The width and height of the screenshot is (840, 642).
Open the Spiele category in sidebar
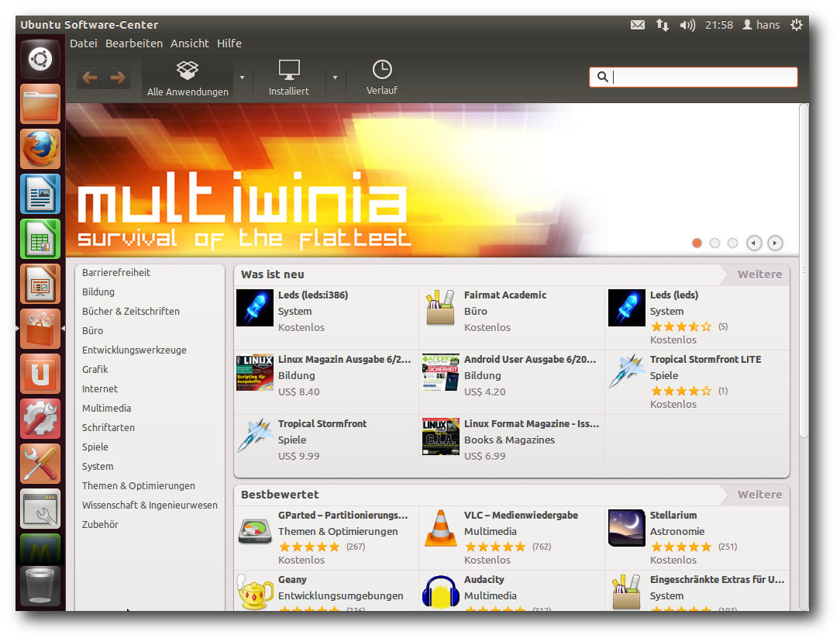click(x=95, y=447)
